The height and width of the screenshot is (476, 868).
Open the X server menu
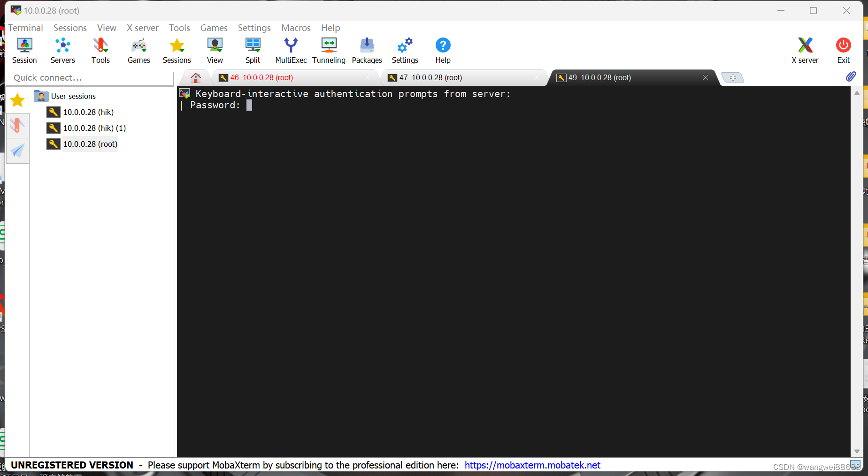pyautogui.click(x=143, y=28)
